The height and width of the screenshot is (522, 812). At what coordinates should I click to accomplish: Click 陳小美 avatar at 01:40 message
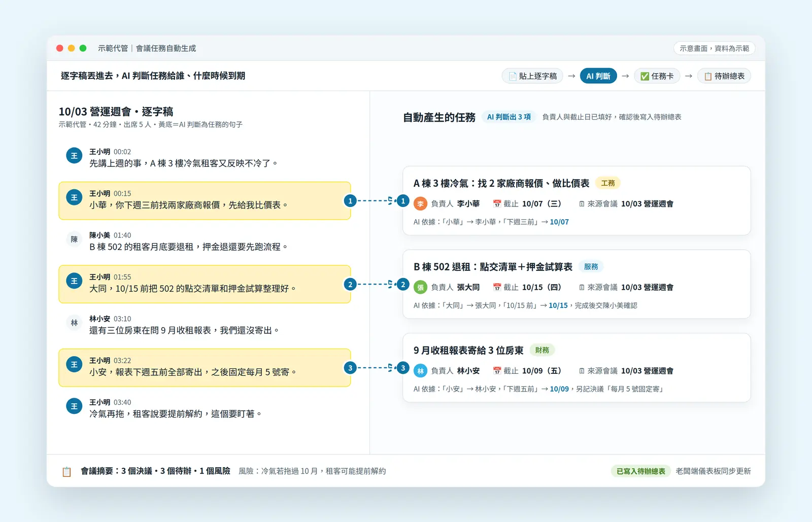click(74, 239)
